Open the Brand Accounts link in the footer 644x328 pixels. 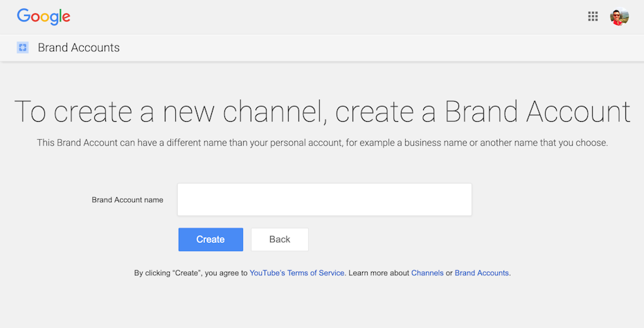tap(481, 273)
